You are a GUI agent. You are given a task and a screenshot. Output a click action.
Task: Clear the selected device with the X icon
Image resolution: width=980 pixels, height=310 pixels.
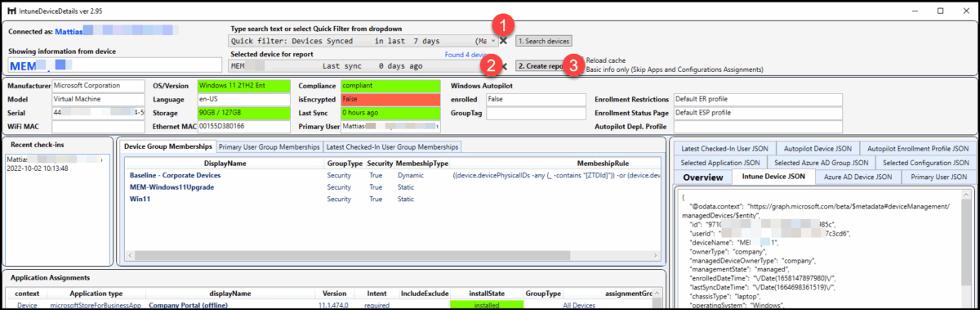(503, 66)
